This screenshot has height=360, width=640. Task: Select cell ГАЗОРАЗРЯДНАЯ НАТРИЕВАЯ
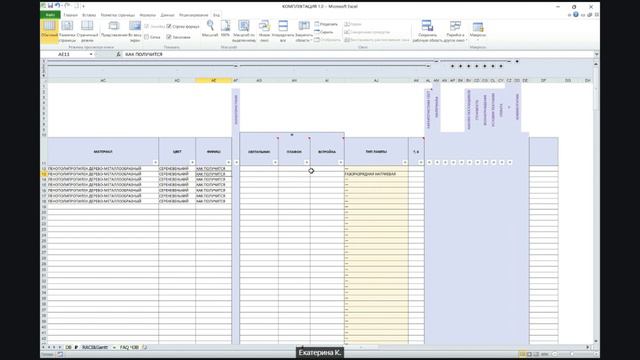[x=376, y=174]
